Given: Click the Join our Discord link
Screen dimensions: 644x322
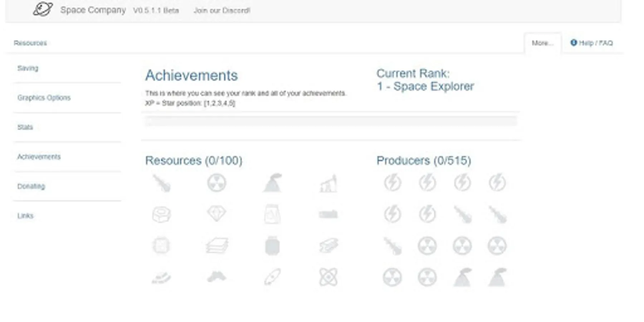Looking at the screenshot, I should pos(222,10).
